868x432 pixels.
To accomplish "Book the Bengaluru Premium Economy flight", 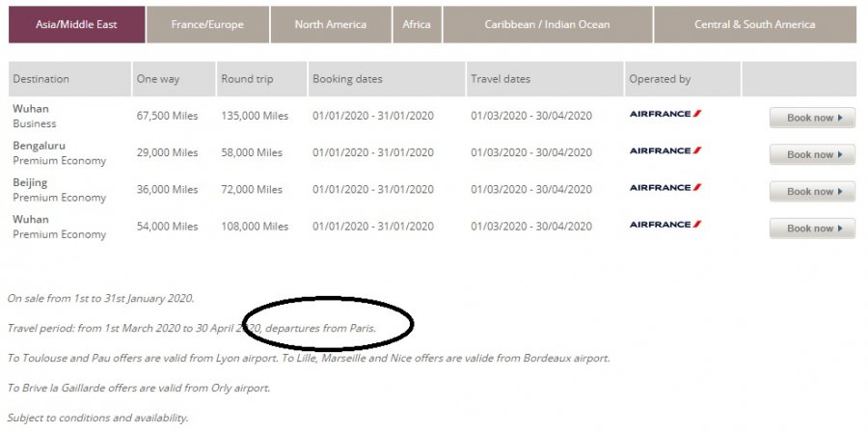I will 812,154.
